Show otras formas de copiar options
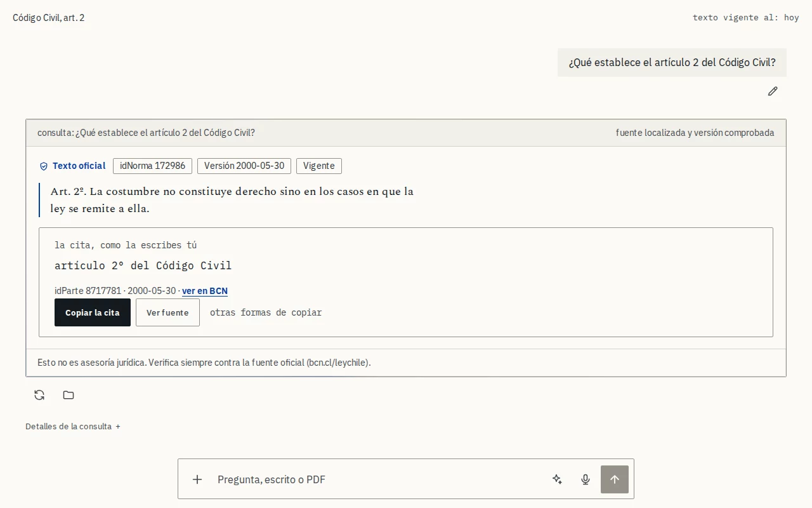 266,312
